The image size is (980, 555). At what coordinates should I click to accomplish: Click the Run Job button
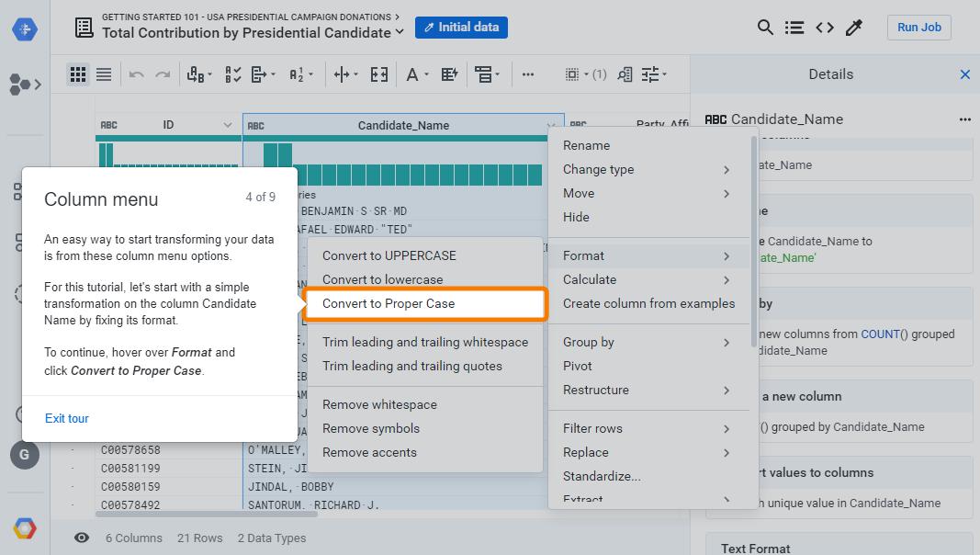(918, 28)
